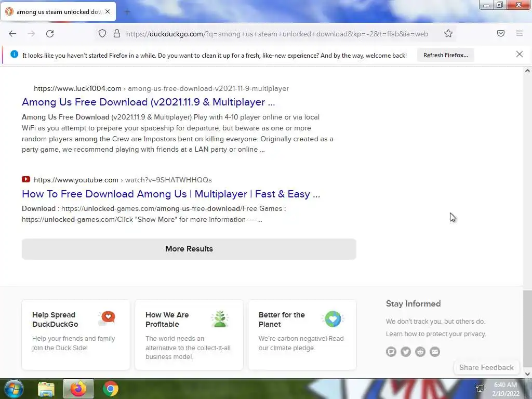The width and height of the screenshot is (532, 399).
Task: Open the tracking protection shield icon
Action: click(x=102, y=34)
